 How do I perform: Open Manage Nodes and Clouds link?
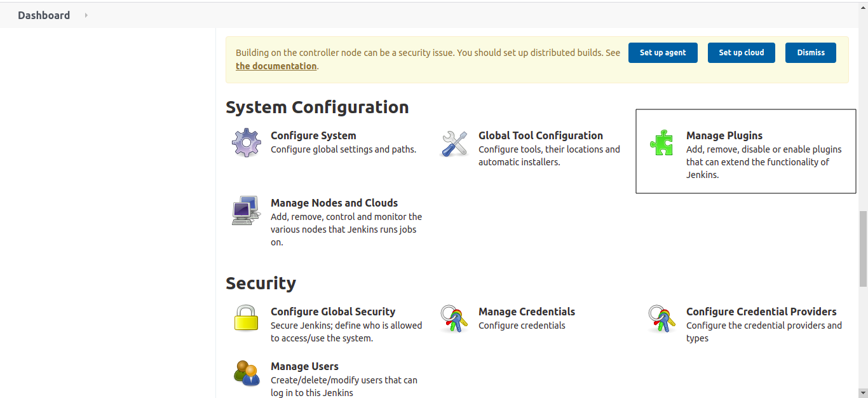click(334, 203)
